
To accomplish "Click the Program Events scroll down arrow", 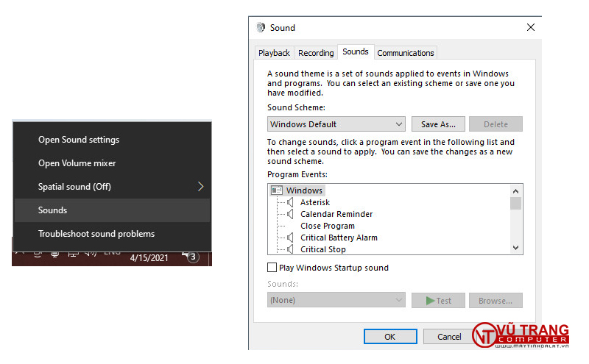I will click(x=516, y=248).
